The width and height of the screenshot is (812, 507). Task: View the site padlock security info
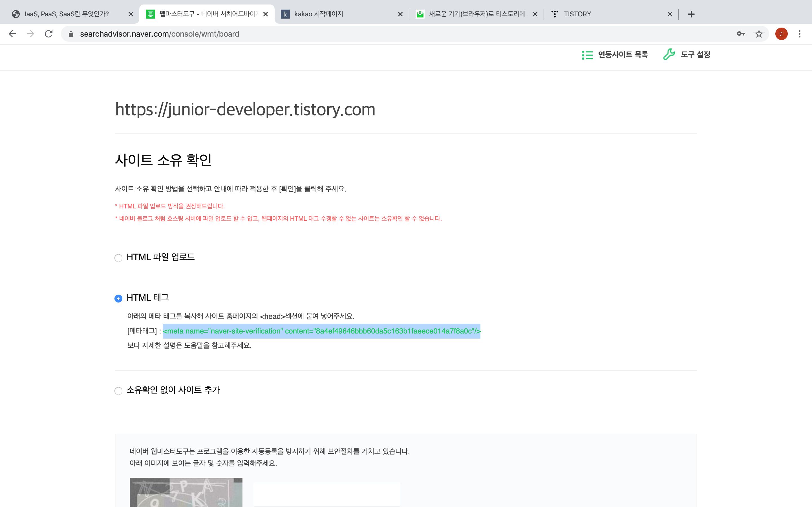click(x=71, y=34)
